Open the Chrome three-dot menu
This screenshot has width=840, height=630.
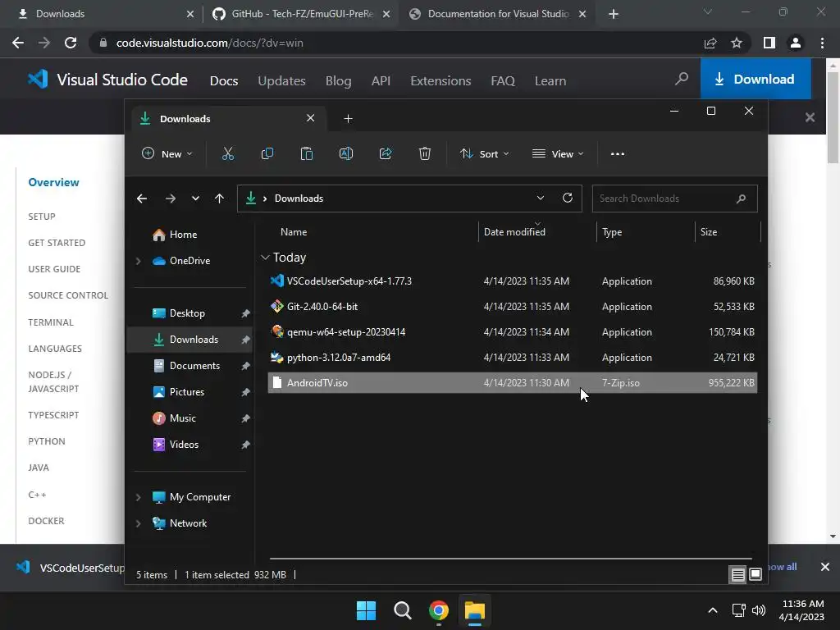click(x=822, y=43)
